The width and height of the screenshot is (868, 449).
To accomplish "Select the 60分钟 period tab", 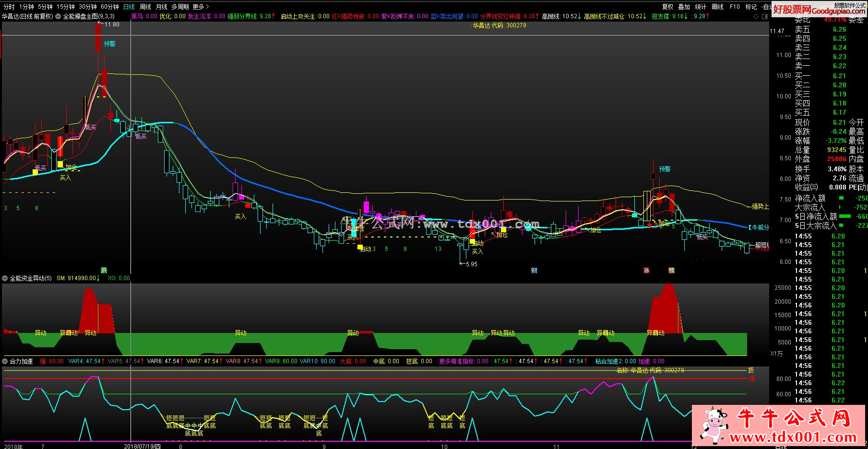I will point(110,7).
